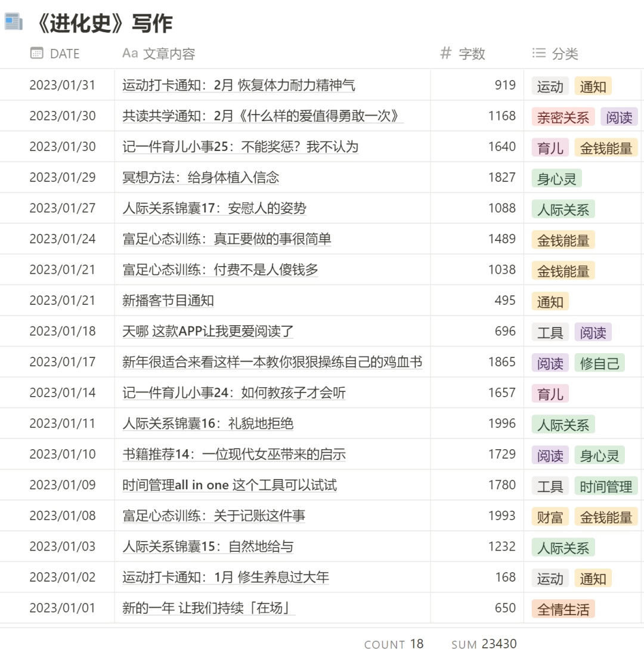Select the 身心灵 tag in 2023/01/29 row
This screenshot has width=644, height=658.
[x=557, y=179]
